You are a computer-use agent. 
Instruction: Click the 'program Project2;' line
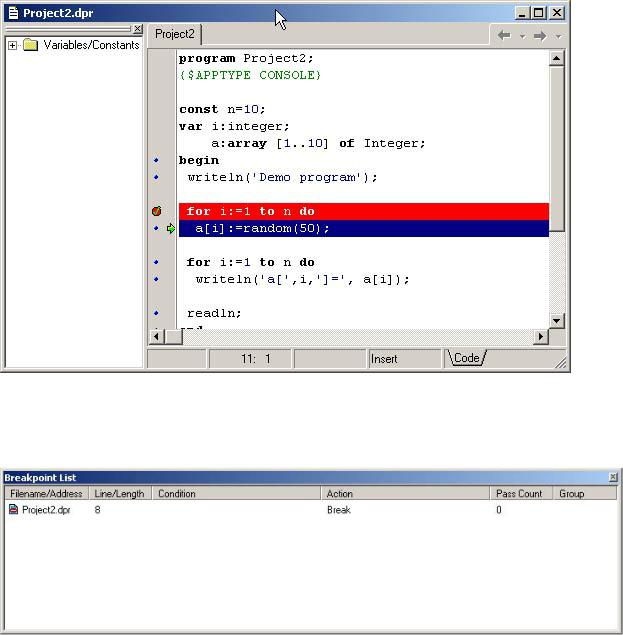click(x=246, y=58)
